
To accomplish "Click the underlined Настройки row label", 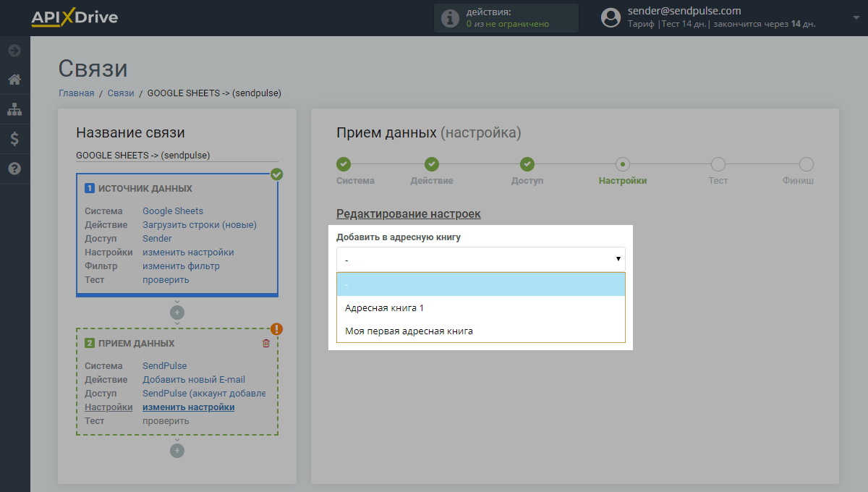I will [109, 407].
